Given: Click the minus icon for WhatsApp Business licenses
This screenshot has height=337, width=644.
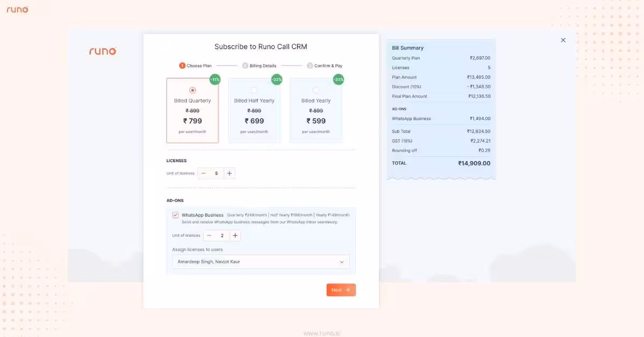Looking at the screenshot, I should pos(209,235).
